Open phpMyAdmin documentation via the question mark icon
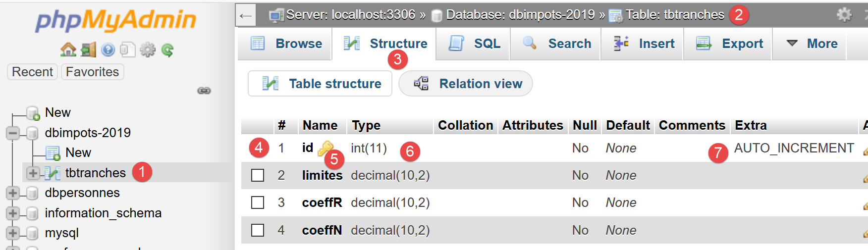The image size is (868, 250). [108, 50]
